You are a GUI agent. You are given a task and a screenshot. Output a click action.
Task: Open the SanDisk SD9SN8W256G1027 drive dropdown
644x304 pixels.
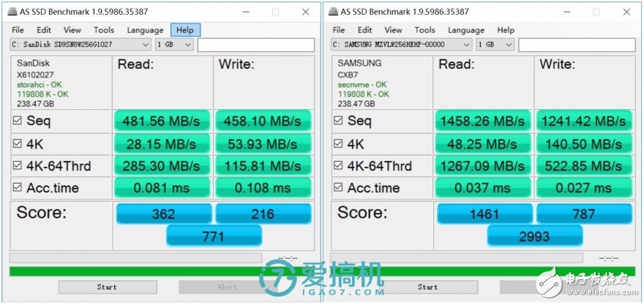pos(80,45)
